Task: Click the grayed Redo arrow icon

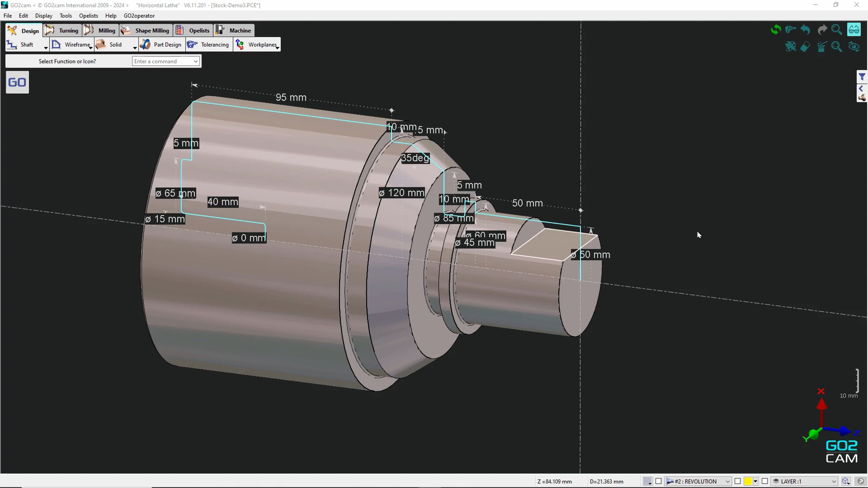Action: coord(822,29)
